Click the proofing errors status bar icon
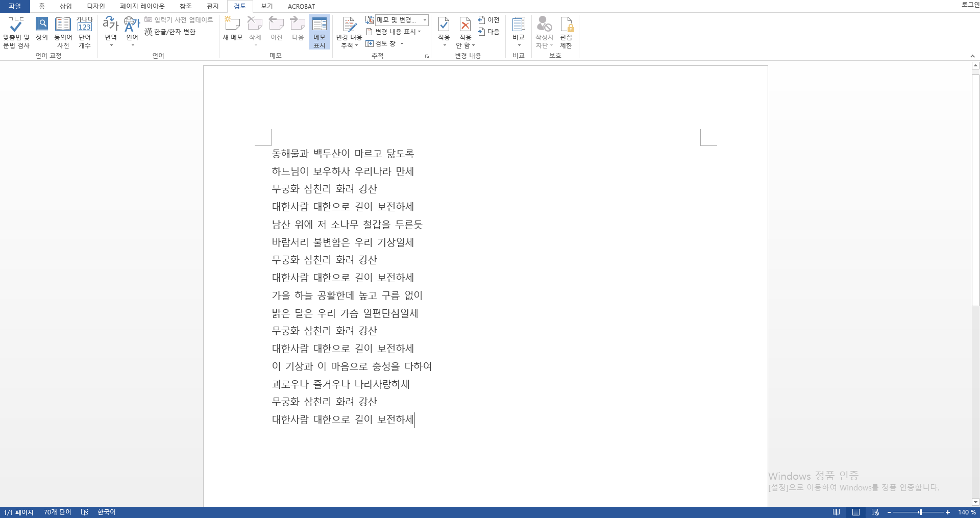Screen dimensions: 980x518 pos(85,512)
